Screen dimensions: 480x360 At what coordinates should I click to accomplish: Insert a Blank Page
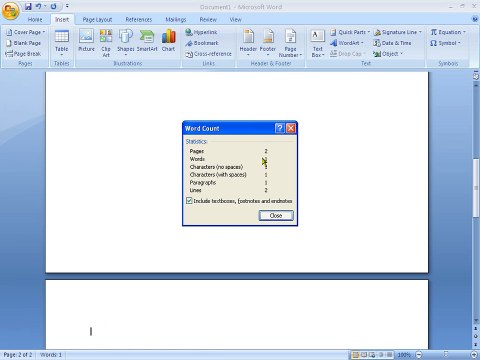24,43
